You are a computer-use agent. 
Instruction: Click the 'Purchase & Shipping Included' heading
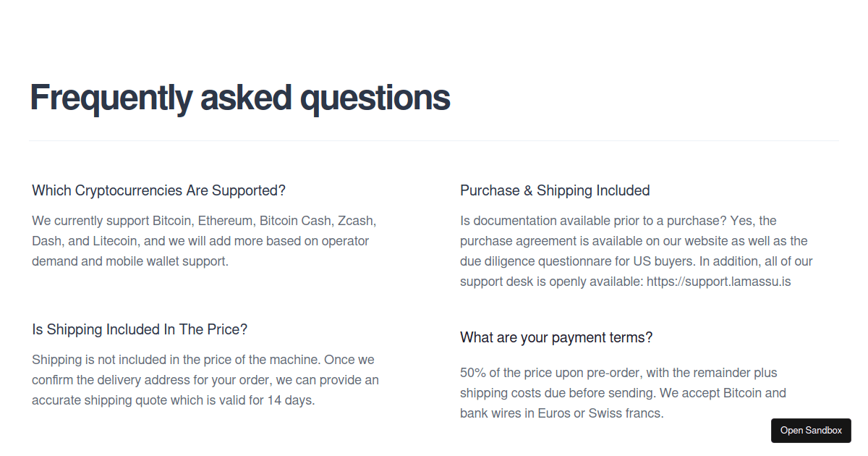coord(555,190)
